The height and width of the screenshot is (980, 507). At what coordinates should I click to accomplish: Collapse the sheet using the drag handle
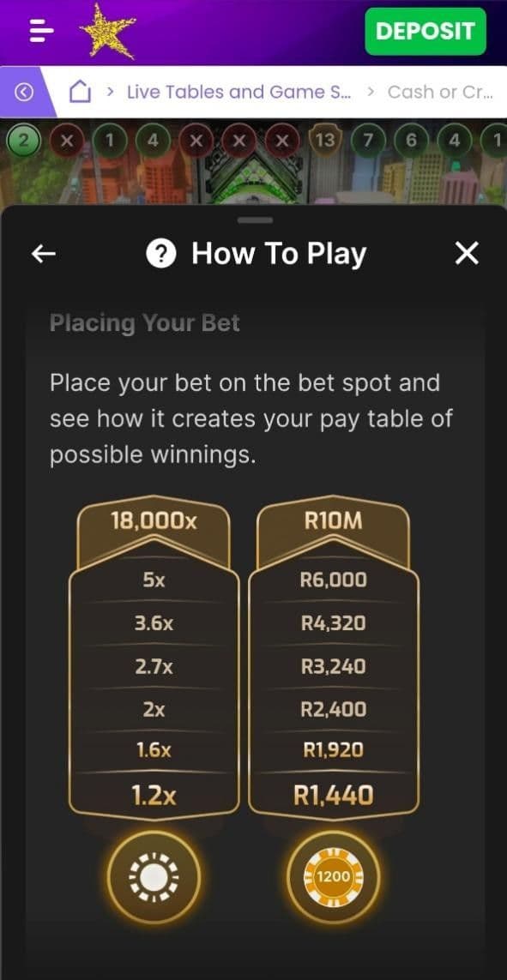254,221
